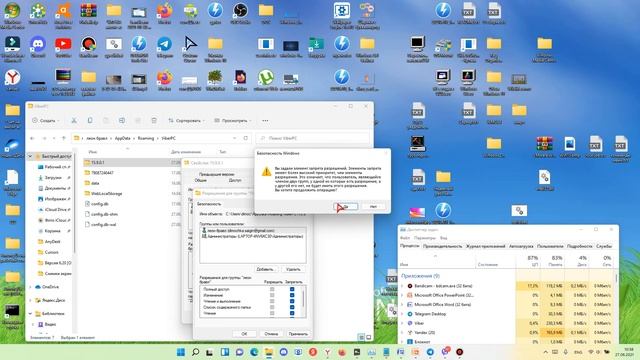This screenshot has height=360, width=640.
Task: Click the Search icon on taskbar
Action: (x=196, y=352)
